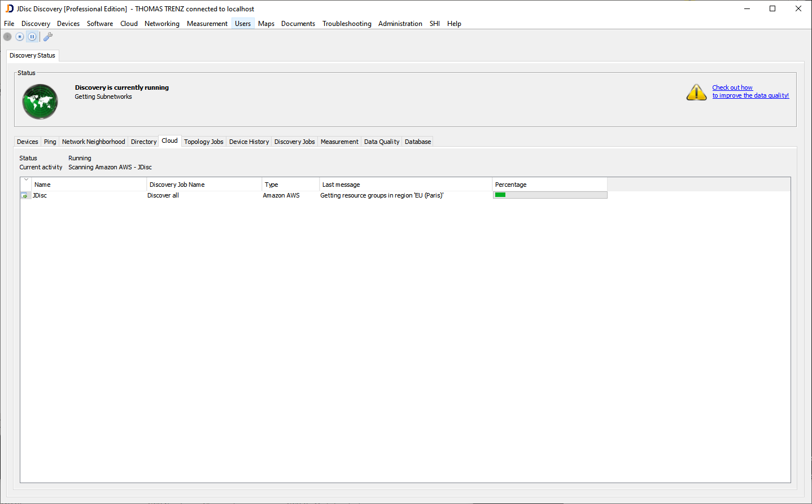Sort by the Last message column header
The image size is (812, 504).
[342, 184]
